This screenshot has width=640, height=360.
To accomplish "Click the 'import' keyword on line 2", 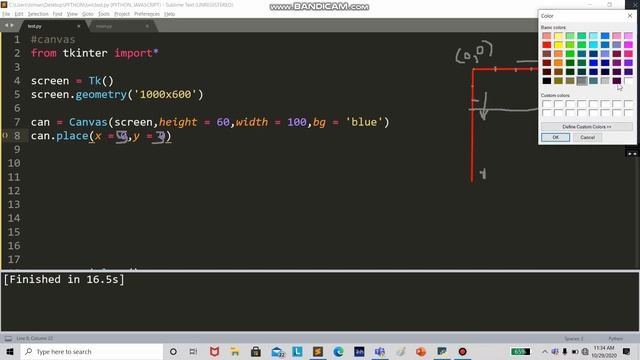I will tap(133, 53).
